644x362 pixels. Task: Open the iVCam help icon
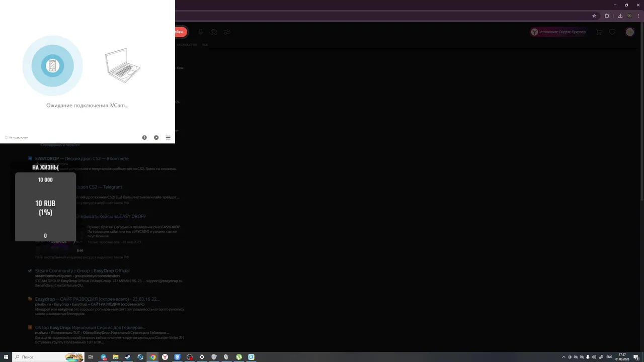point(144,137)
